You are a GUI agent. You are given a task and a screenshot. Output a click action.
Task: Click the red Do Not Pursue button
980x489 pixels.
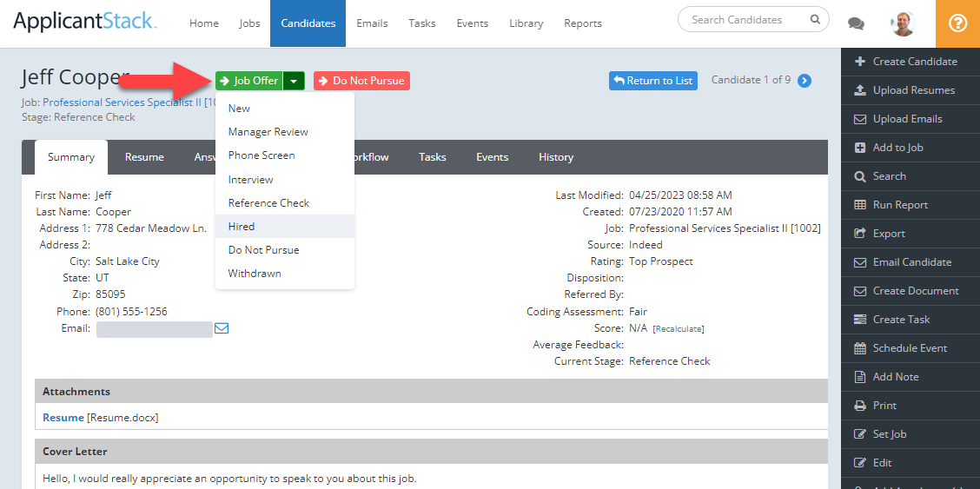click(x=361, y=81)
